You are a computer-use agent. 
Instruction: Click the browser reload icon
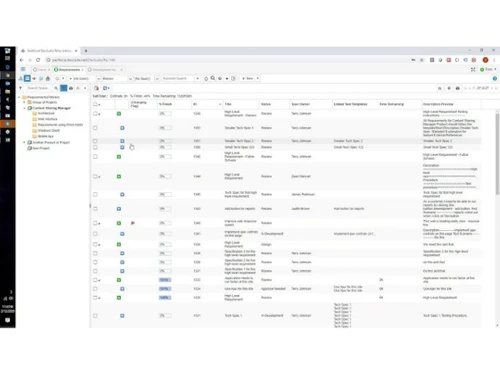click(x=38, y=60)
